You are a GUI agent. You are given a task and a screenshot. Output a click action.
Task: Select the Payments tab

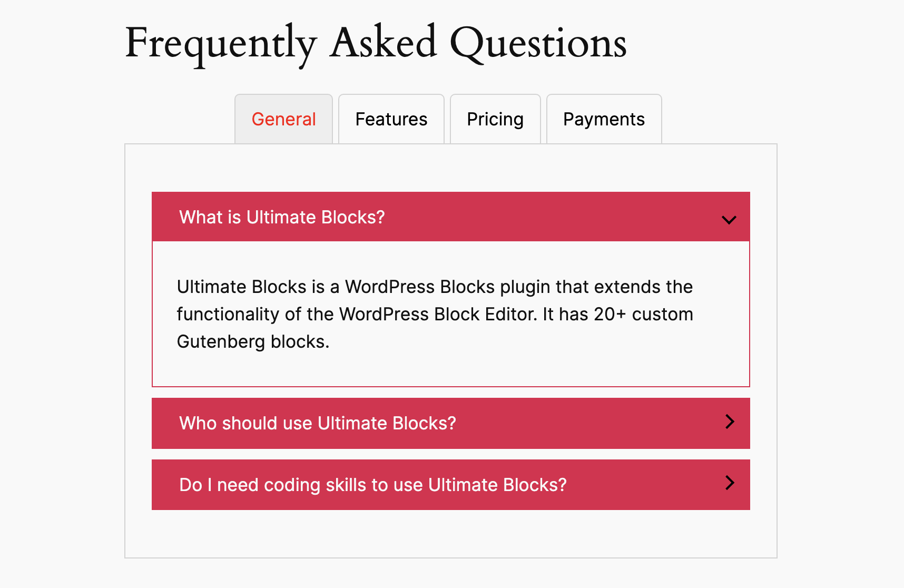coord(604,119)
